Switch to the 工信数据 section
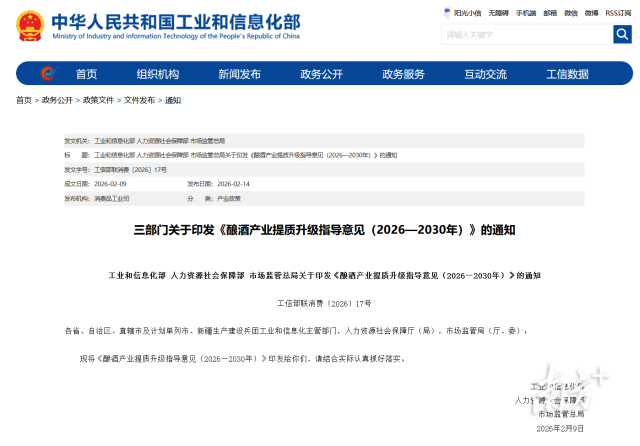The image size is (640, 446). (567, 74)
